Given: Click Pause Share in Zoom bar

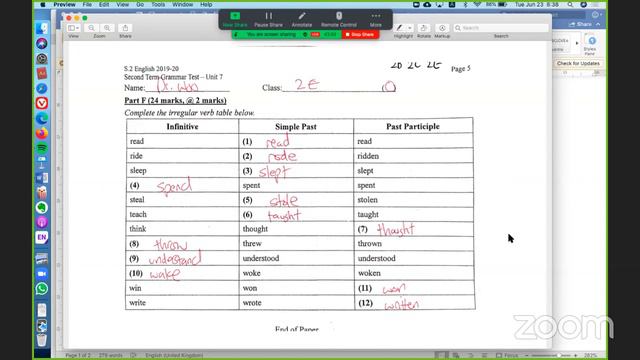Looking at the screenshot, I should (268, 19).
